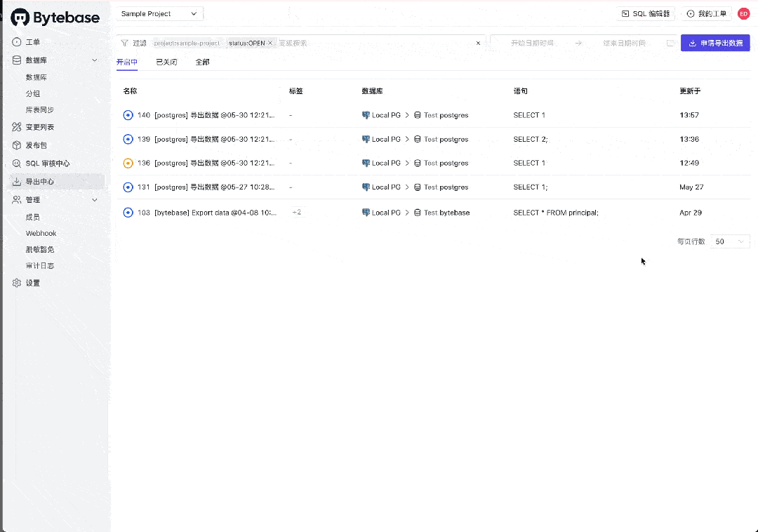Click the 申请导出数据 button
The height and width of the screenshot is (532, 758).
click(x=715, y=43)
